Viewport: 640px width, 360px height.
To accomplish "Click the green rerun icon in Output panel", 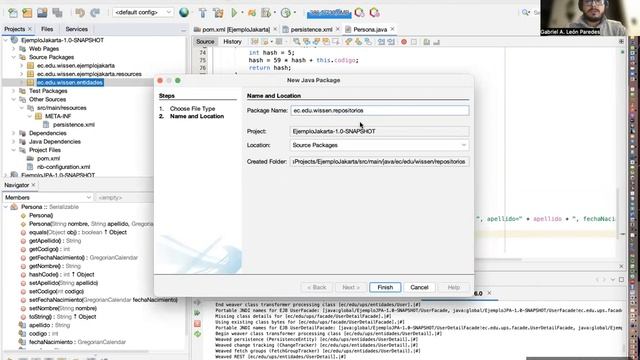I will tap(198, 313).
